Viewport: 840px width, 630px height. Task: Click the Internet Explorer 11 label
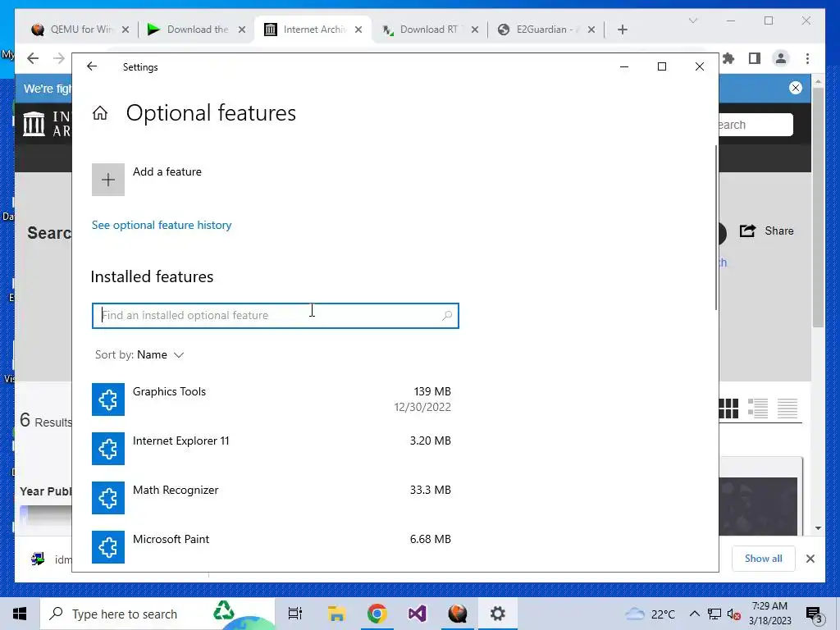tap(181, 441)
